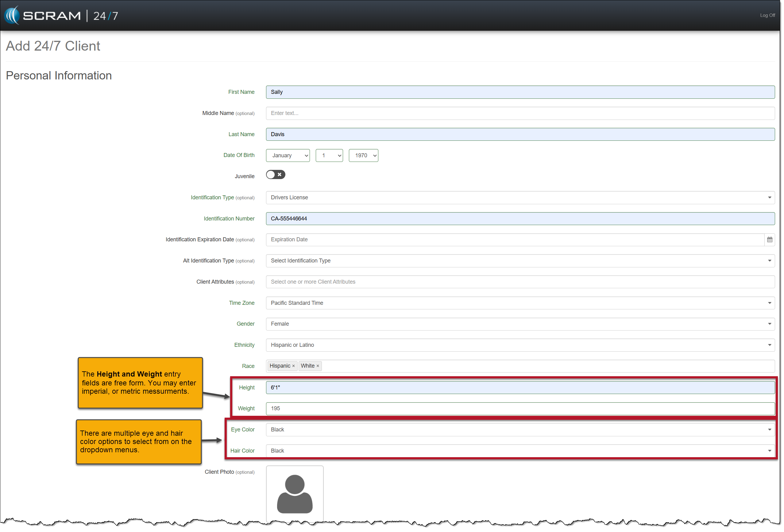
Task: Open the birth day dropdown
Action: 329,155
